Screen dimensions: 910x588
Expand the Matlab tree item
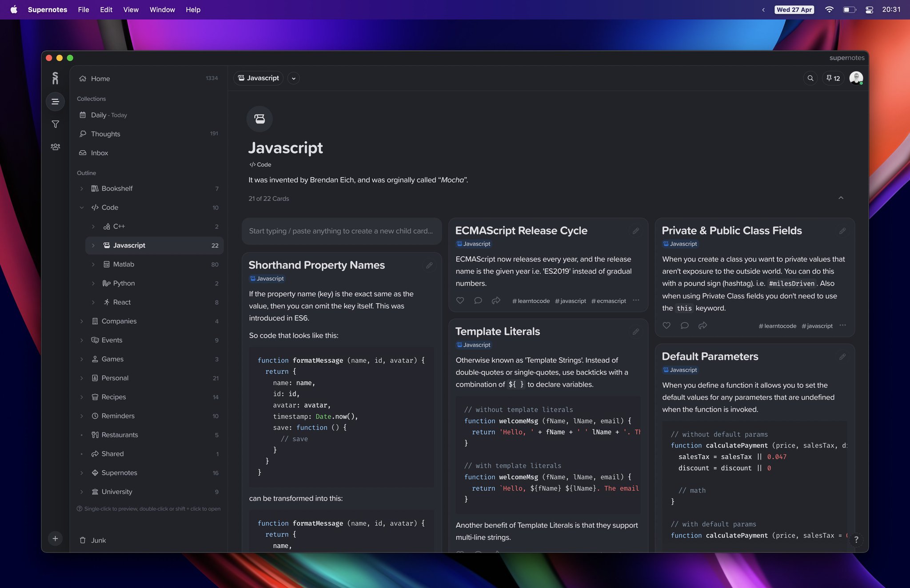[x=93, y=264]
